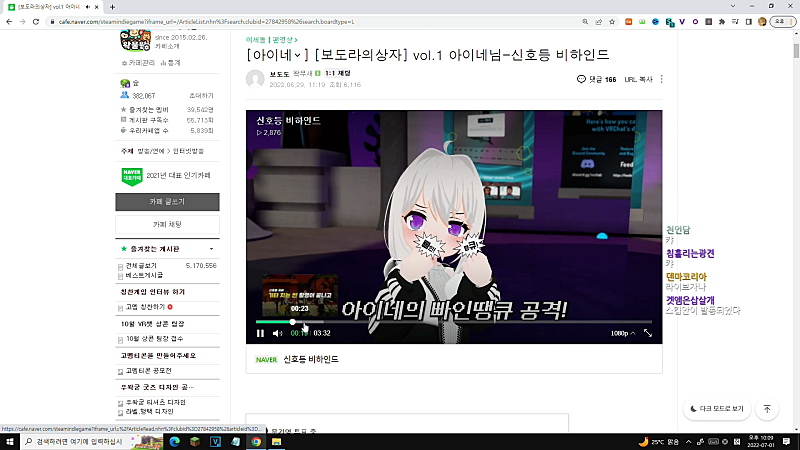This screenshot has height=450, width=800.
Task: Bookmark this page with the star icon
Action: pos(612,22)
